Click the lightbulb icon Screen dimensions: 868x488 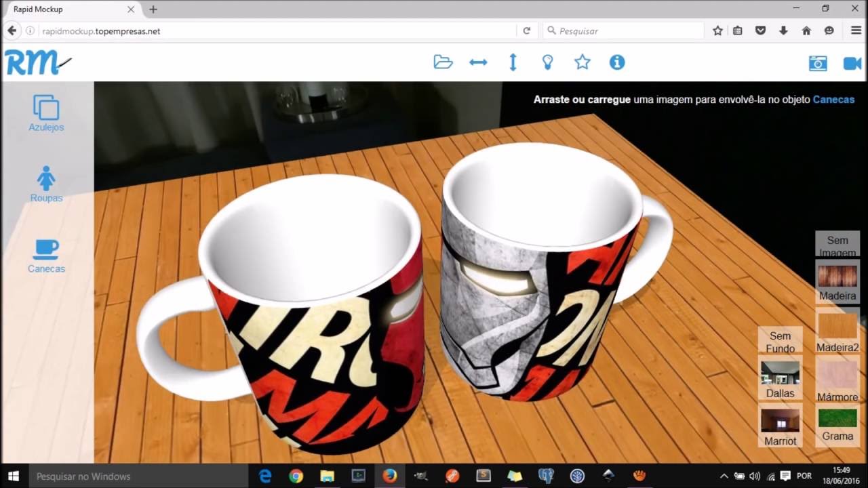(x=547, y=62)
